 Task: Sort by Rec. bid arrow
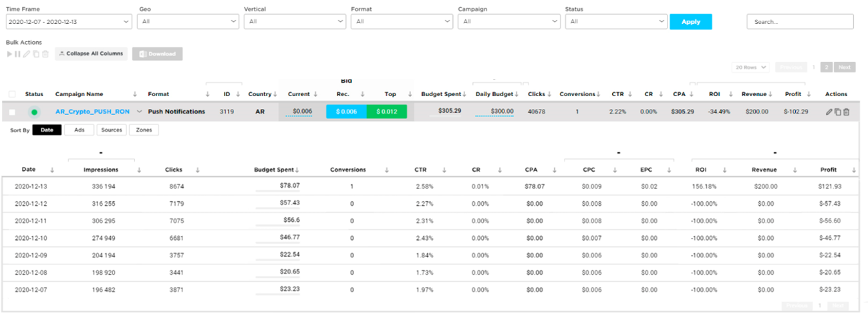(x=363, y=94)
